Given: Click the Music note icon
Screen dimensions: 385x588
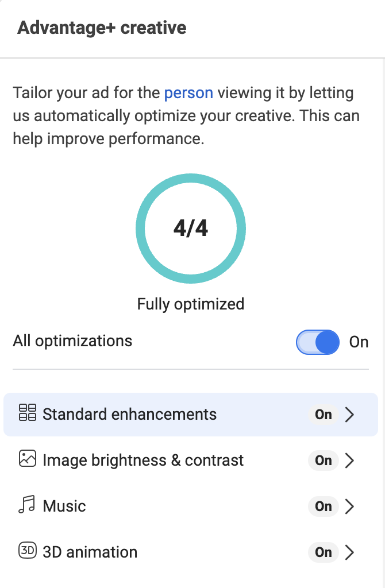Looking at the screenshot, I should pos(27,504).
